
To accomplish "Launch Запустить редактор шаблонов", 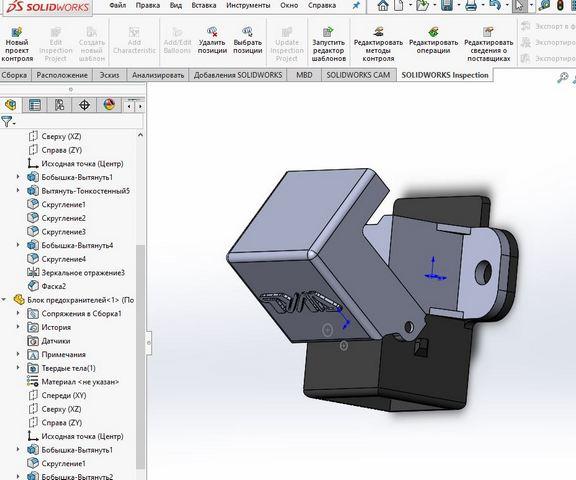I will (328, 44).
